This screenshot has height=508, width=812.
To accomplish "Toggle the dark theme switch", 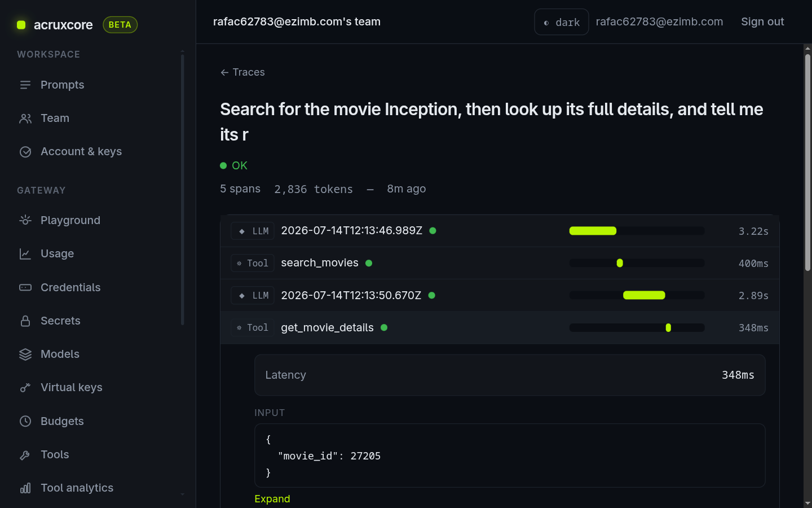I will (561, 22).
